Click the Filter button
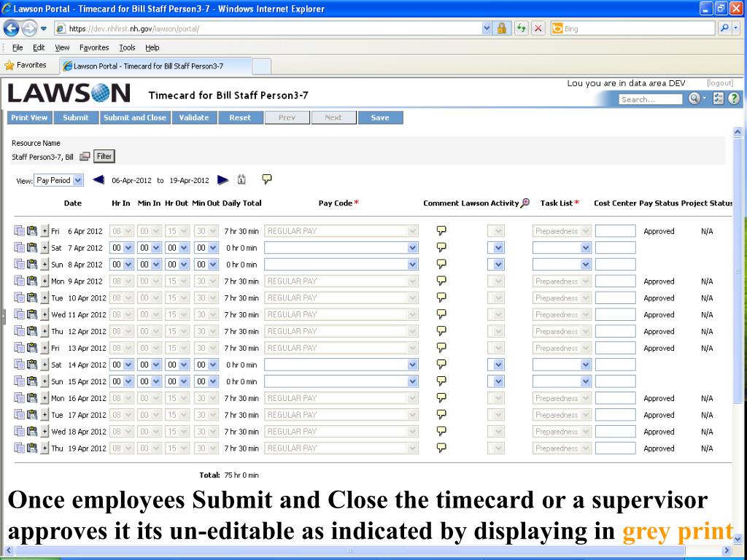The height and width of the screenshot is (560, 747). pyautogui.click(x=104, y=156)
